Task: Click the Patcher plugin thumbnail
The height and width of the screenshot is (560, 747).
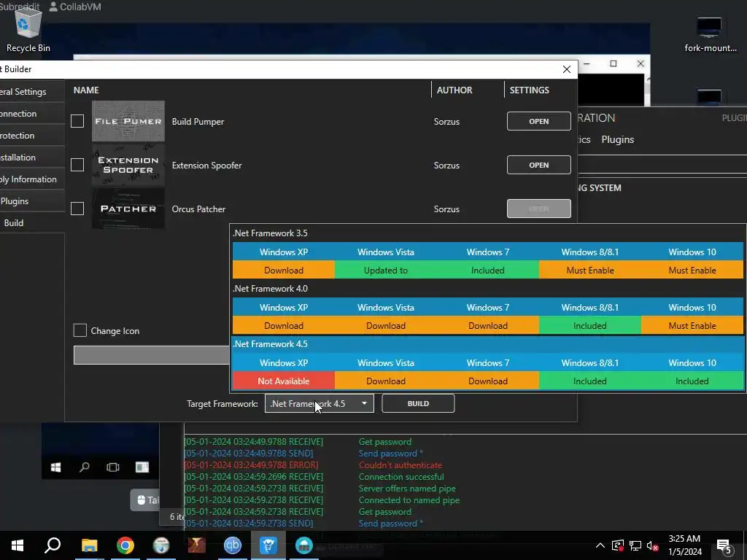Action: (128, 209)
